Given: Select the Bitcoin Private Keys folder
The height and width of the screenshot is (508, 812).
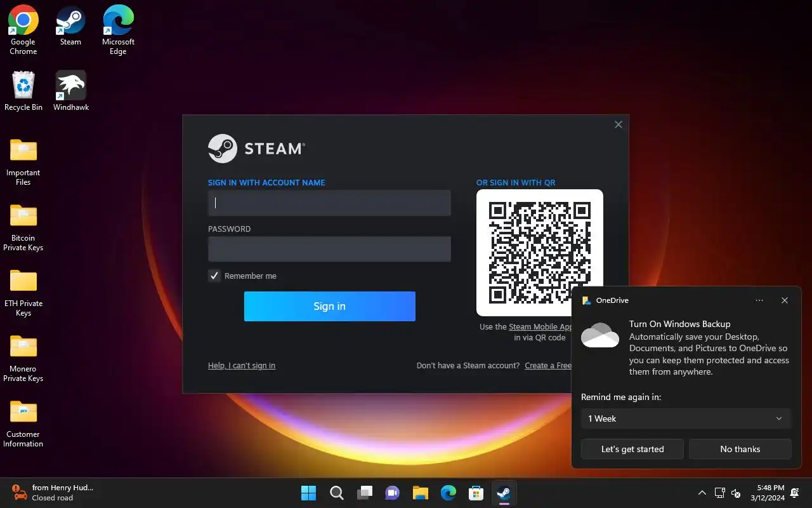Looking at the screenshot, I should [23, 227].
